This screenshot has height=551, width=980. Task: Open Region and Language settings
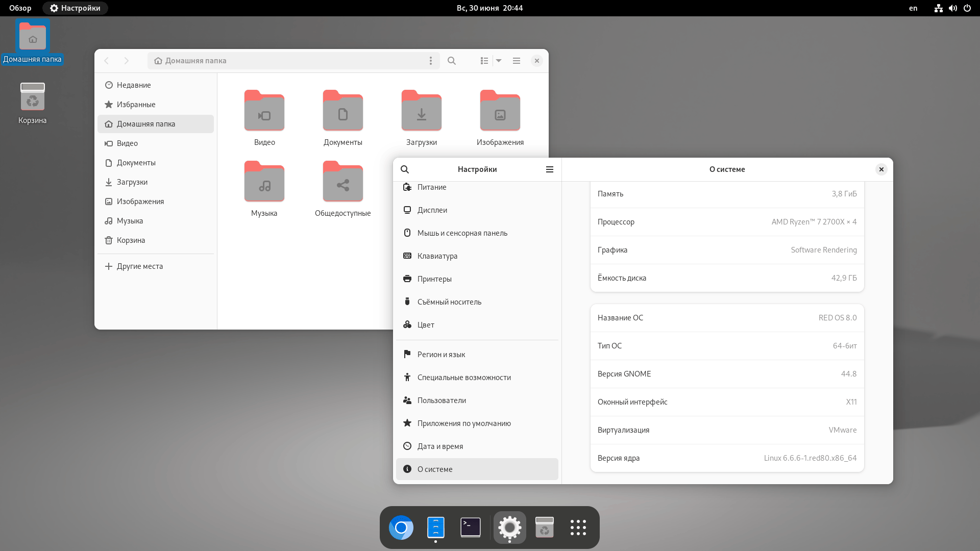[x=441, y=355]
